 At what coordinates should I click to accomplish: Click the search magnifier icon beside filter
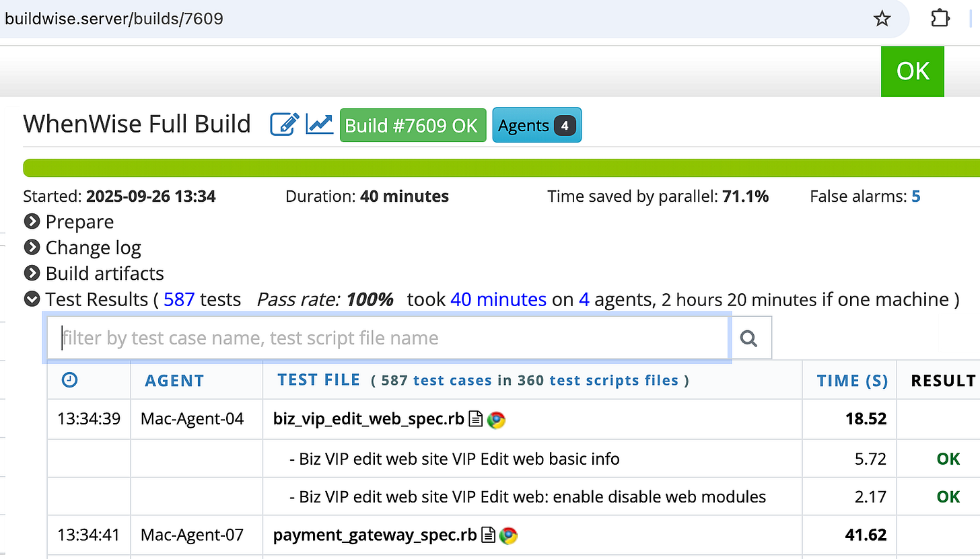click(x=749, y=338)
